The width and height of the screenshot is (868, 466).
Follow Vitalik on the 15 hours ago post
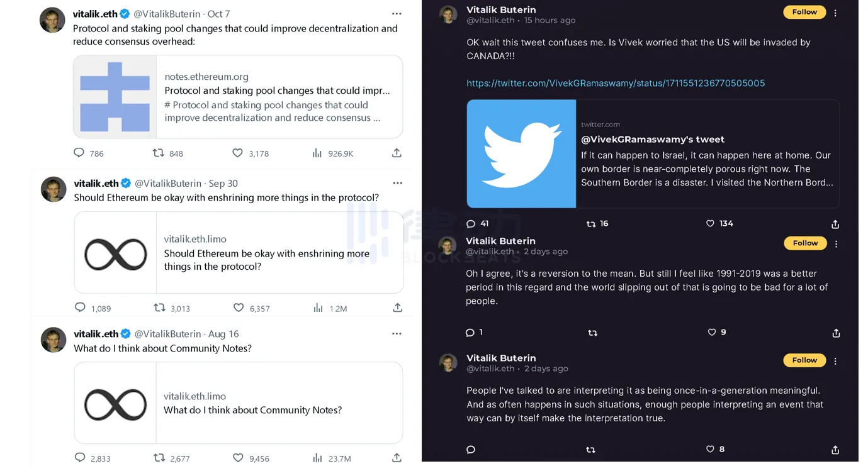(x=804, y=12)
